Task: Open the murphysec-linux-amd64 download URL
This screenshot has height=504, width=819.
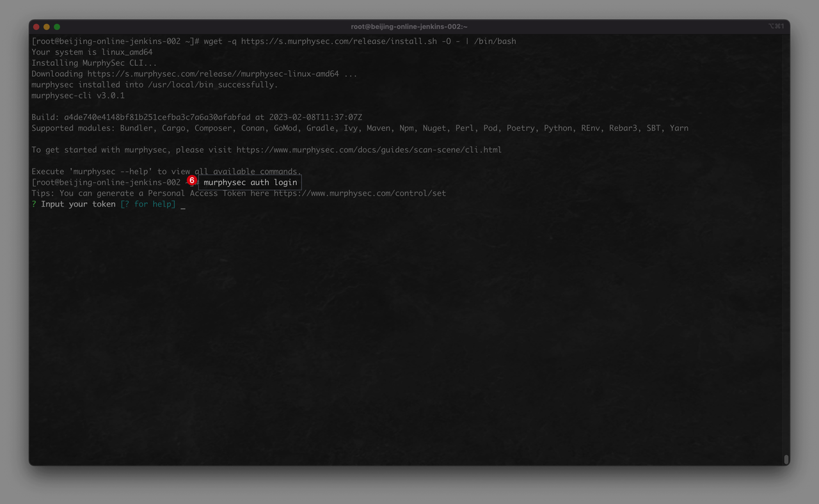Action: [x=213, y=74]
